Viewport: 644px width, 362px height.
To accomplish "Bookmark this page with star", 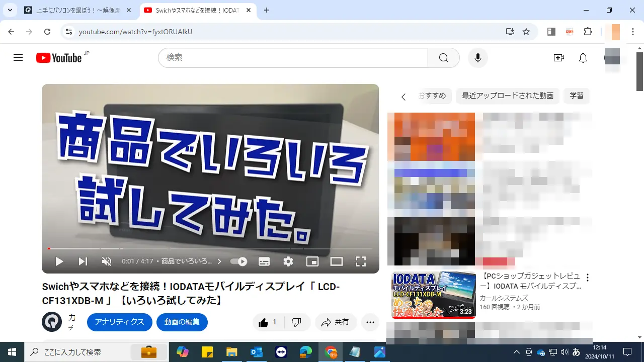I will coord(526,32).
